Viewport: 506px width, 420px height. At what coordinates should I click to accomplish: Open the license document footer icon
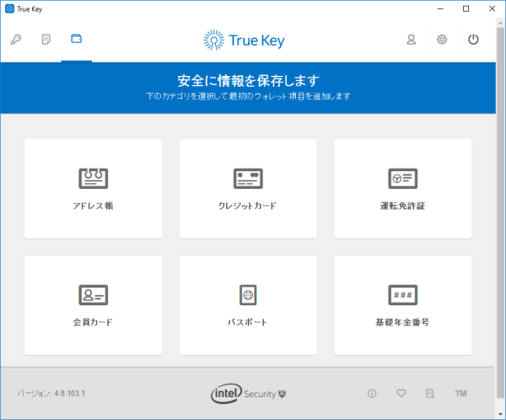[x=430, y=394]
